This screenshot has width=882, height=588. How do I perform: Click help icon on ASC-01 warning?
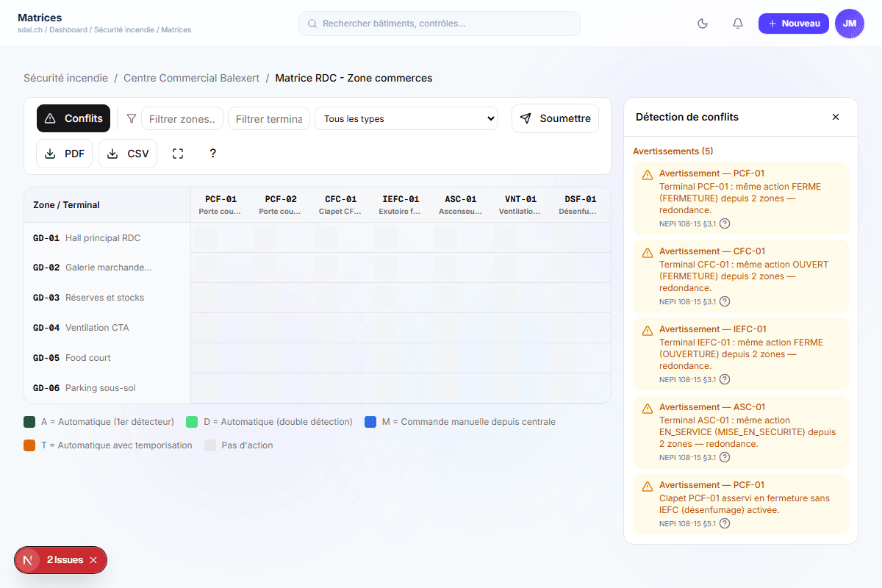725,457
